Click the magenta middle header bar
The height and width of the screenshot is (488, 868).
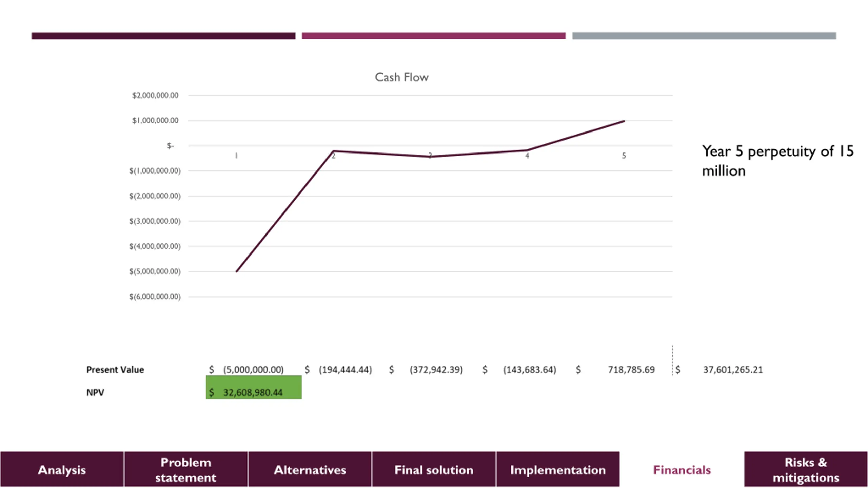(434, 36)
